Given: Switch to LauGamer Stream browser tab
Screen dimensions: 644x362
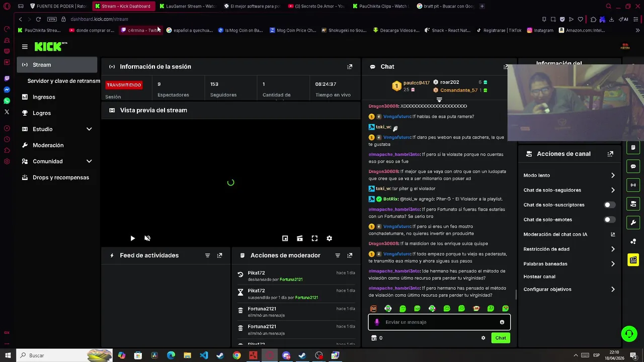Looking at the screenshot, I should click(187, 6).
